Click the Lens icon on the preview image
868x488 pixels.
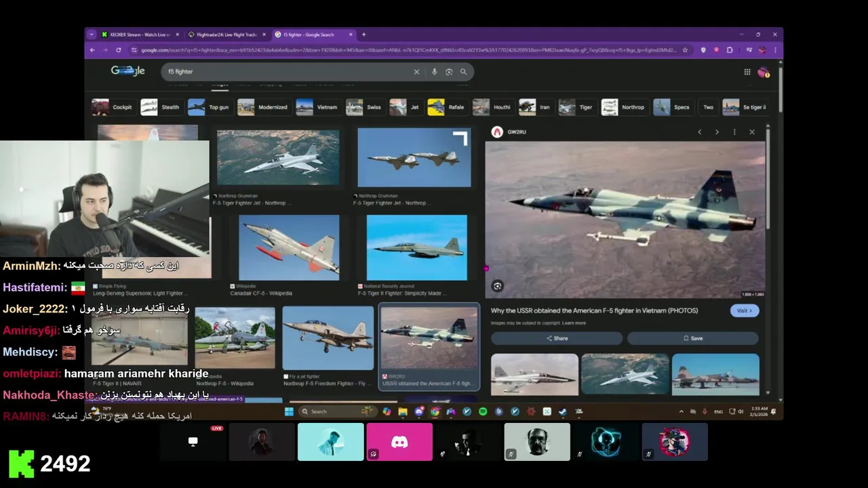tap(497, 286)
